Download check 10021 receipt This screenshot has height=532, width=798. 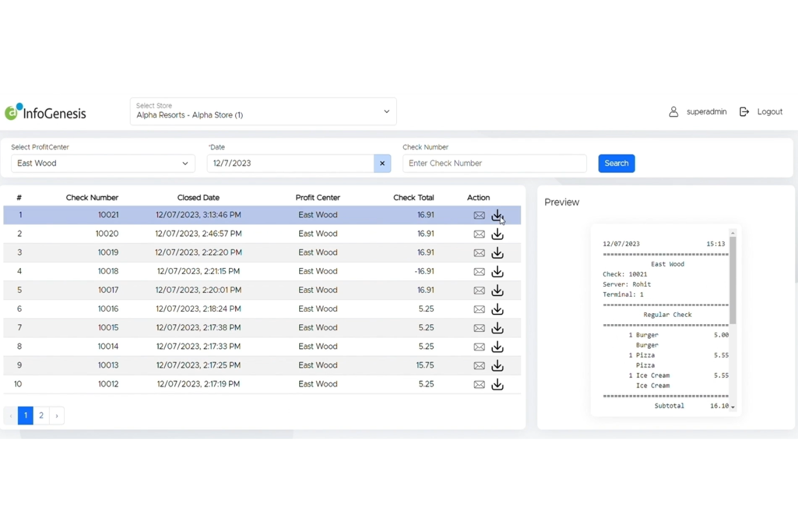[497, 216]
